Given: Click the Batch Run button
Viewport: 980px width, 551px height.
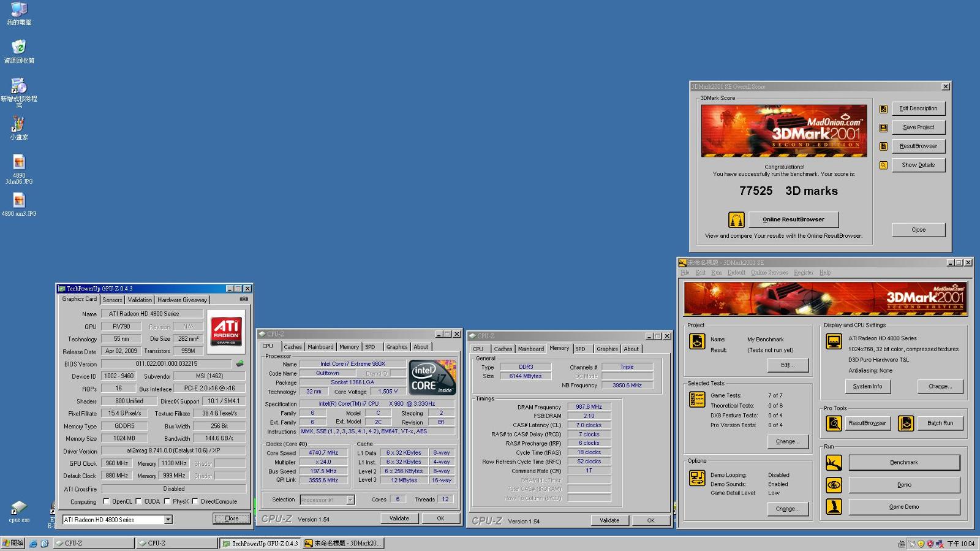Looking at the screenshot, I should [940, 423].
